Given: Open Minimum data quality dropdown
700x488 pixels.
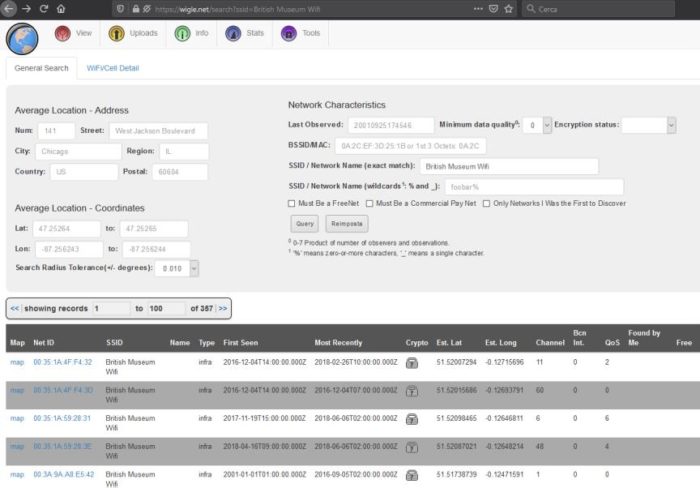Looking at the screenshot, I should tap(537, 125).
